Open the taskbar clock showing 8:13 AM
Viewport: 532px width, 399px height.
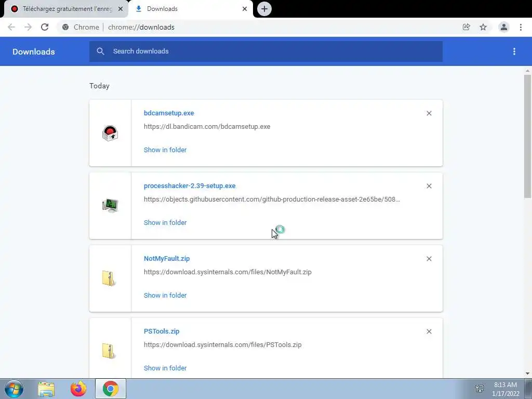[x=506, y=389]
